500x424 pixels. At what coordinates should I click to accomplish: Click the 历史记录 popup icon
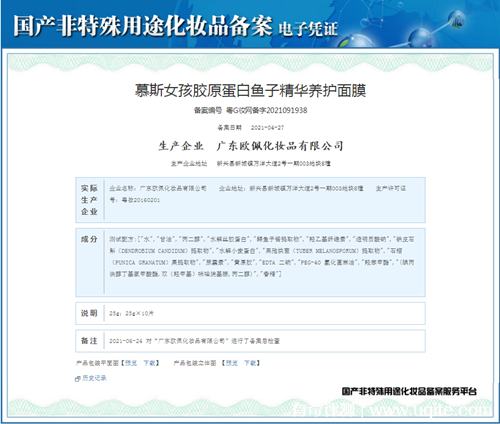click(78, 379)
